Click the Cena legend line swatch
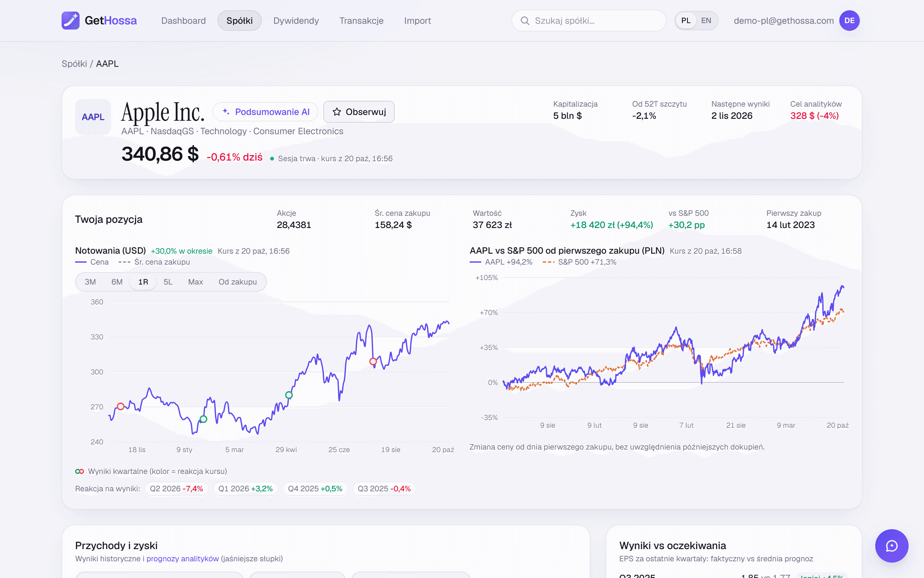 (81, 262)
